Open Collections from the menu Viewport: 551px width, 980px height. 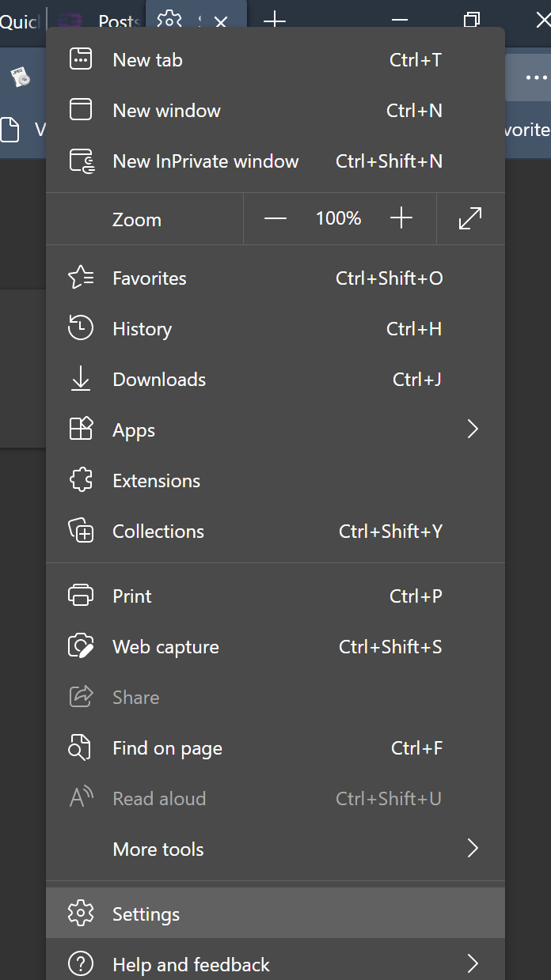pos(275,531)
